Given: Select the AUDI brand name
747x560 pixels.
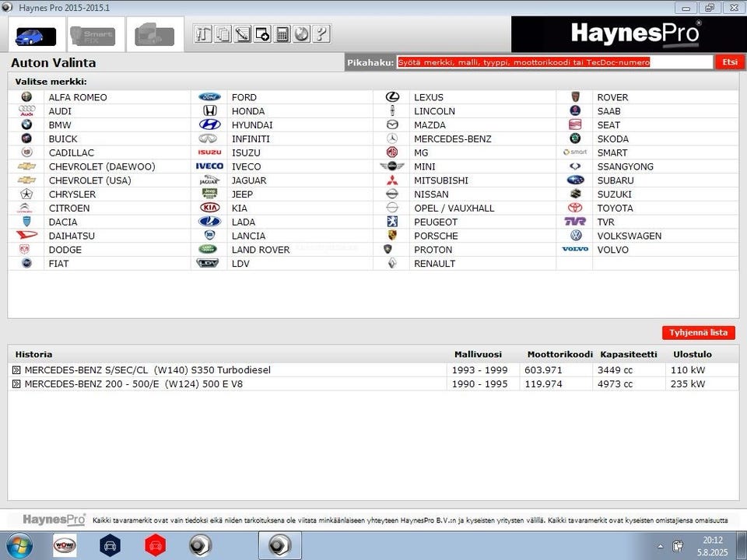Looking at the screenshot, I should (60, 111).
